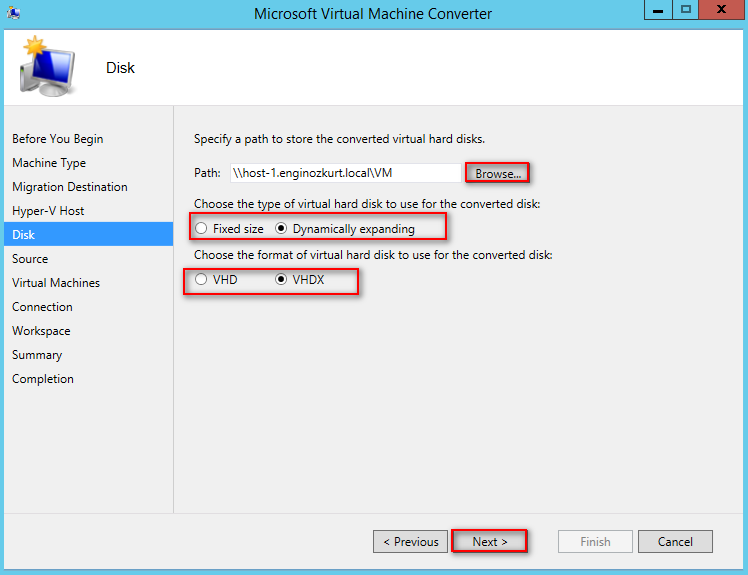The height and width of the screenshot is (575, 748).
Task: Click the Cancel button
Action: [675, 542]
